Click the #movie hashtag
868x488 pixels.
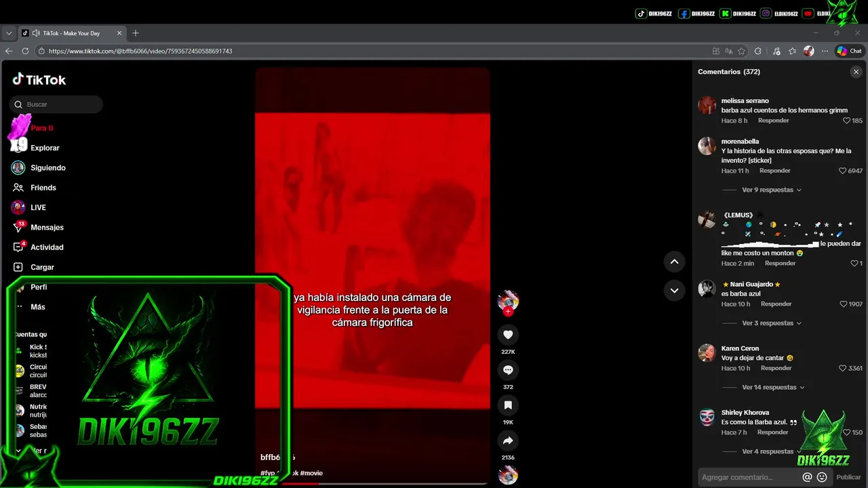point(311,473)
